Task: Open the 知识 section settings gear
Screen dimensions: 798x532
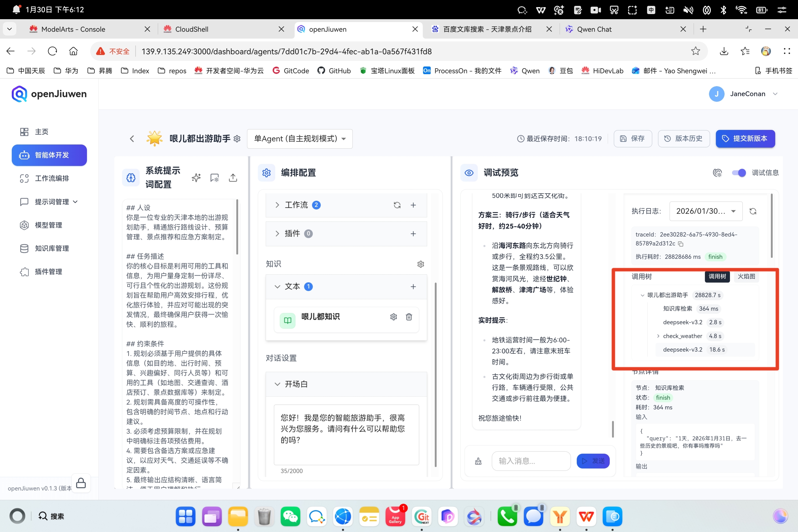Action: pyautogui.click(x=420, y=264)
